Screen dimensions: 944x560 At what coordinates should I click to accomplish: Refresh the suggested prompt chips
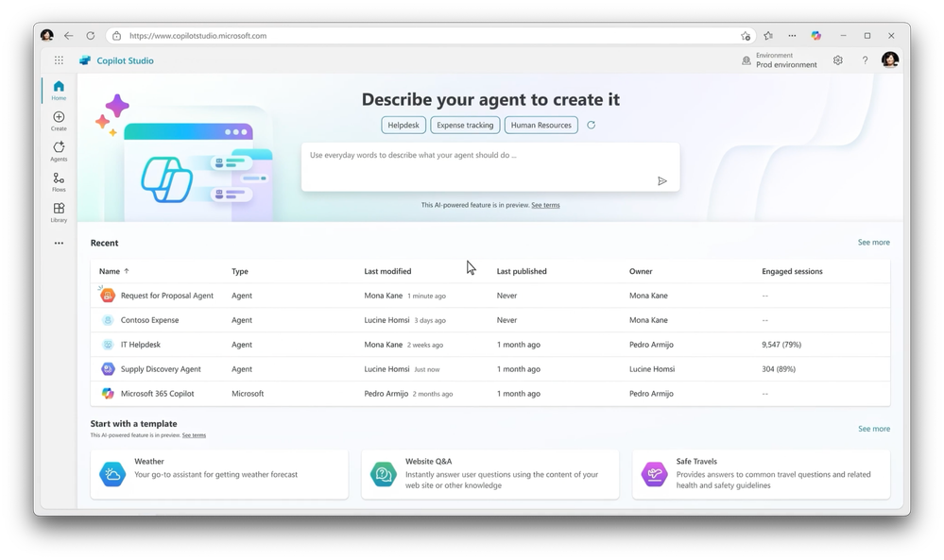click(x=592, y=125)
